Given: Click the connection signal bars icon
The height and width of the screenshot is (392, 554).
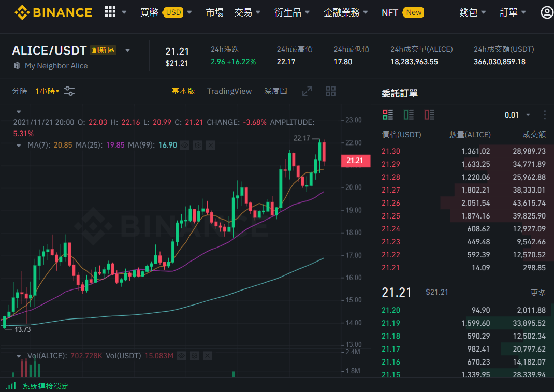Looking at the screenshot, I should coord(11,386).
